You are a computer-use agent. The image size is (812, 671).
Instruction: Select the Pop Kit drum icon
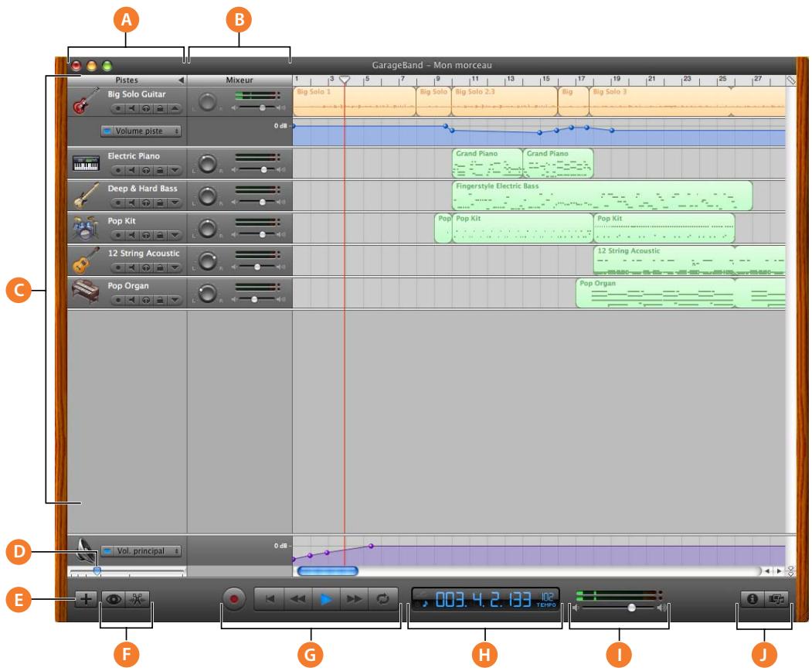point(86,228)
